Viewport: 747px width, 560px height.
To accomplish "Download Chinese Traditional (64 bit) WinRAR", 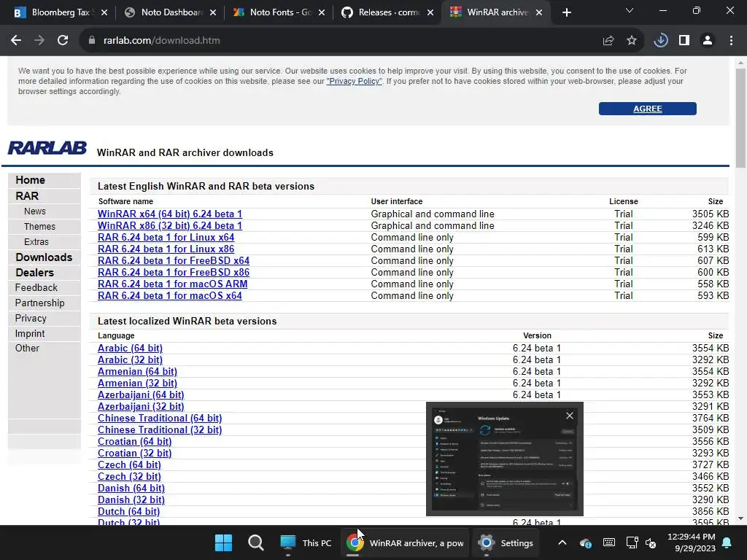I will [160, 418].
